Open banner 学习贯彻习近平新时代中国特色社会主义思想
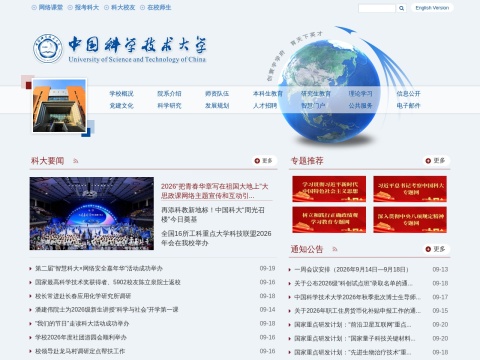 (329, 189)
